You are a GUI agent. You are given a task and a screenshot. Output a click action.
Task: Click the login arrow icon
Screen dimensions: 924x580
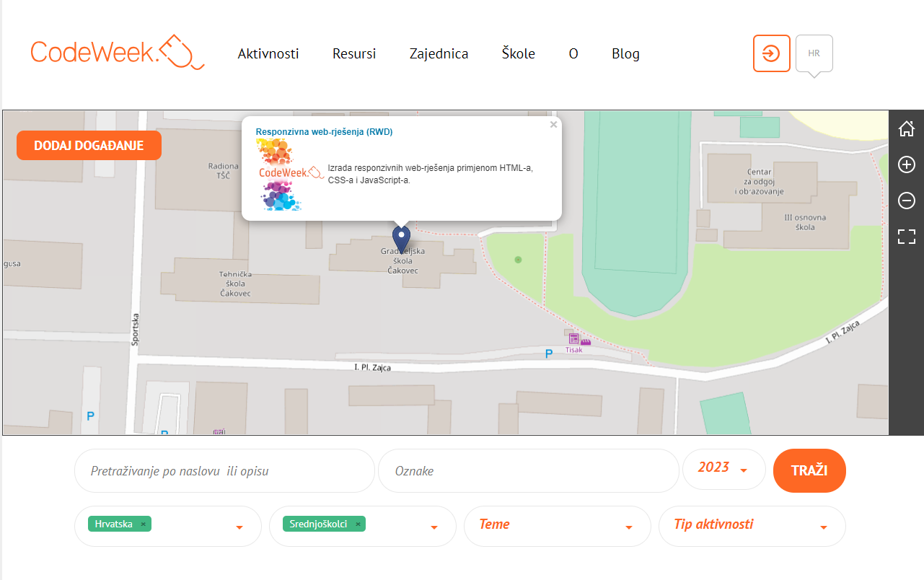pos(771,53)
